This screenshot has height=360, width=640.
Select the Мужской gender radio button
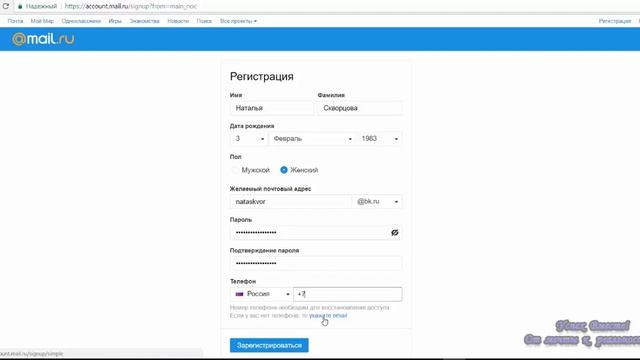tap(235, 170)
